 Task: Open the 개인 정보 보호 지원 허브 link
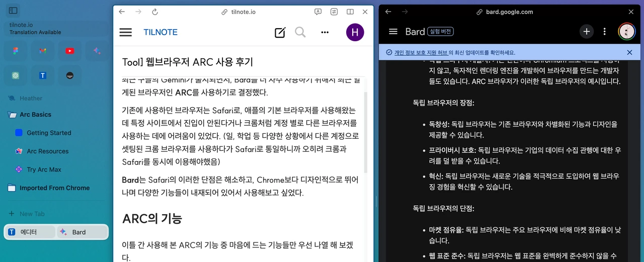pos(421,52)
